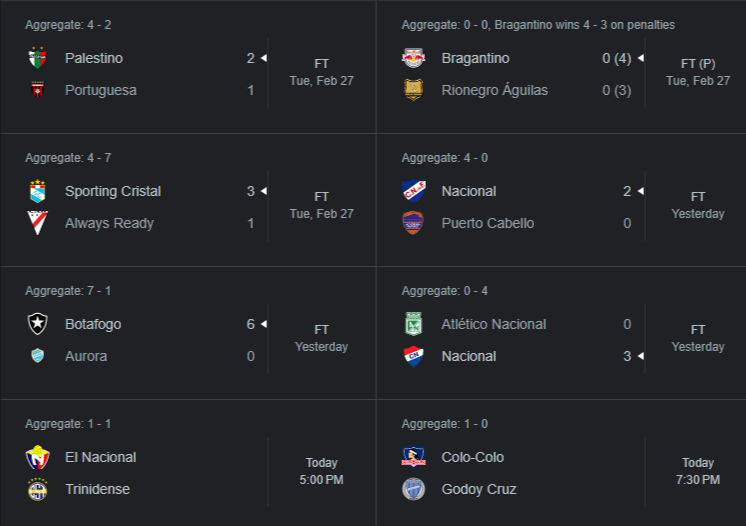Select the Bragantino penalties aggregate text

coord(538,25)
